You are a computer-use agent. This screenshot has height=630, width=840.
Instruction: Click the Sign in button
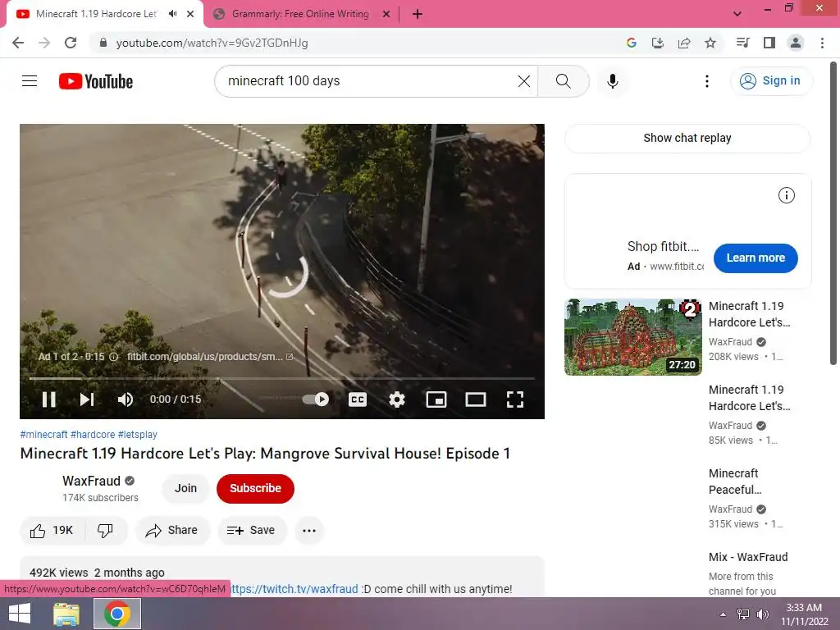[771, 81]
